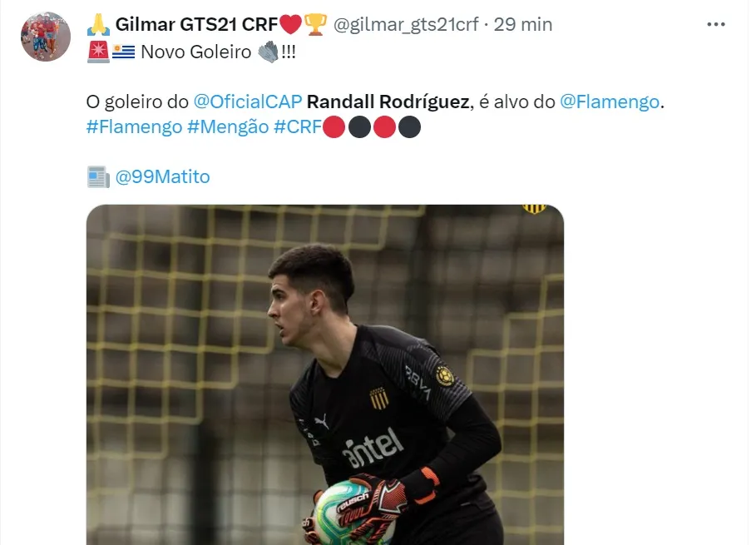Click the red heart emoji in name
The width and height of the screenshot is (756, 545).
coord(291,25)
